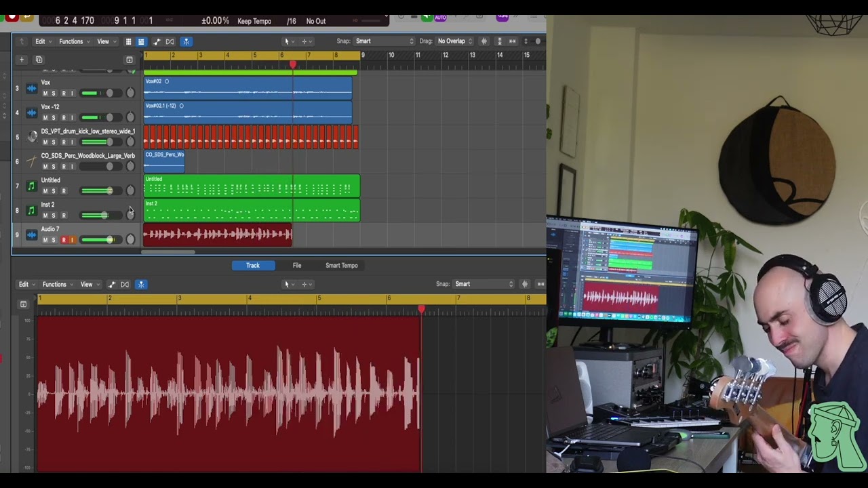The image size is (868, 488).
Task: Click the drum kick track drum icon
Action: point(31,137)
